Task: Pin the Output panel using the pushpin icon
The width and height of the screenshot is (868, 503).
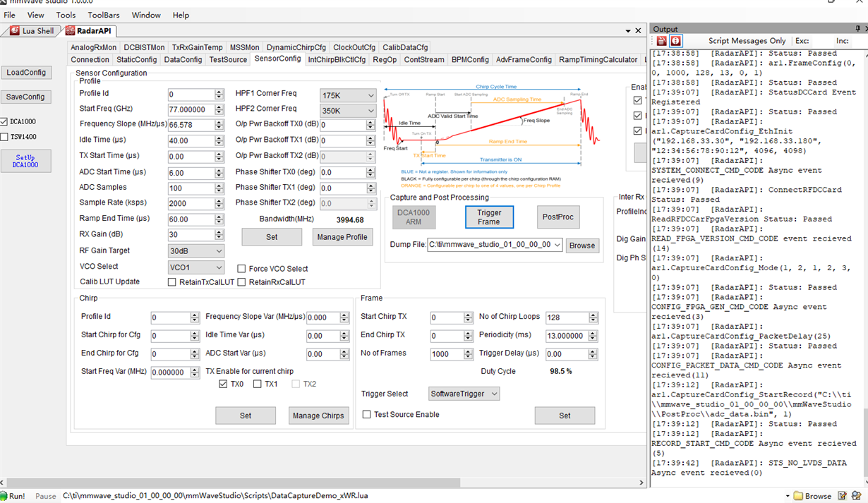Action: [x=859, y=29]
